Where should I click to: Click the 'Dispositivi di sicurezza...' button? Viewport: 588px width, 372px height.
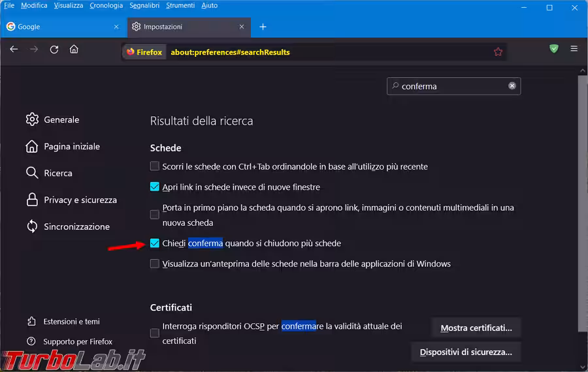(465, 352)
